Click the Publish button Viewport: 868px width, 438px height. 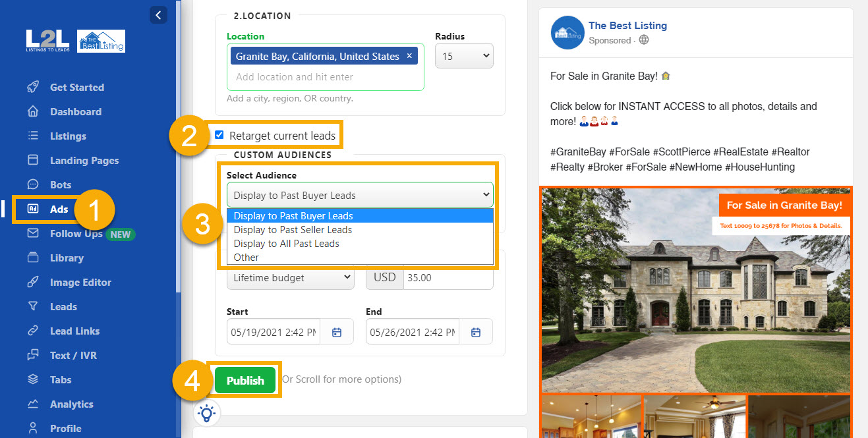pyautogui.click(x=245, y=380)
